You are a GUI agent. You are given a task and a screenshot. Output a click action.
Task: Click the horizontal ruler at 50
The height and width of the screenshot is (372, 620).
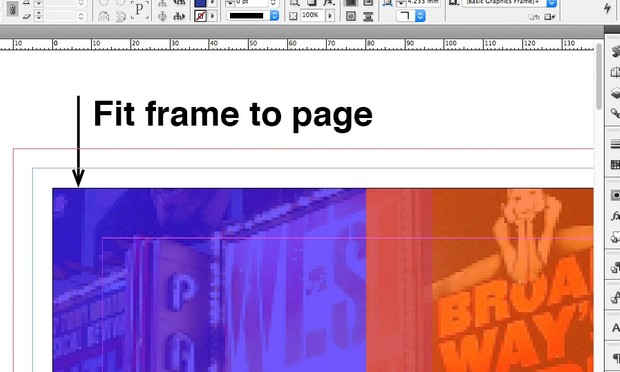point(252,44)
